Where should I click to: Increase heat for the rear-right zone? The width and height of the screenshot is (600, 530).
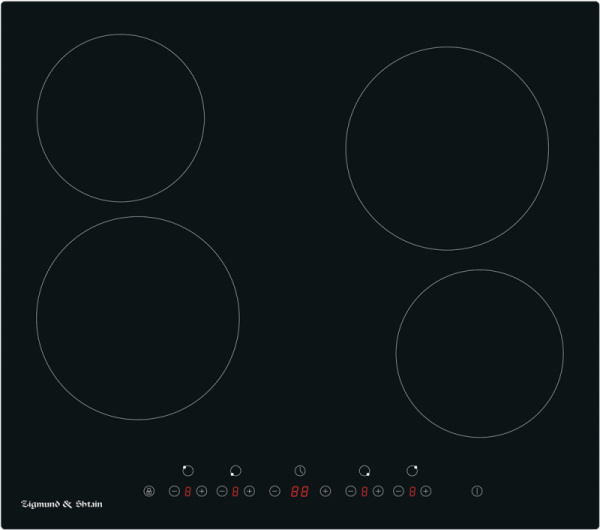(426, 491)
